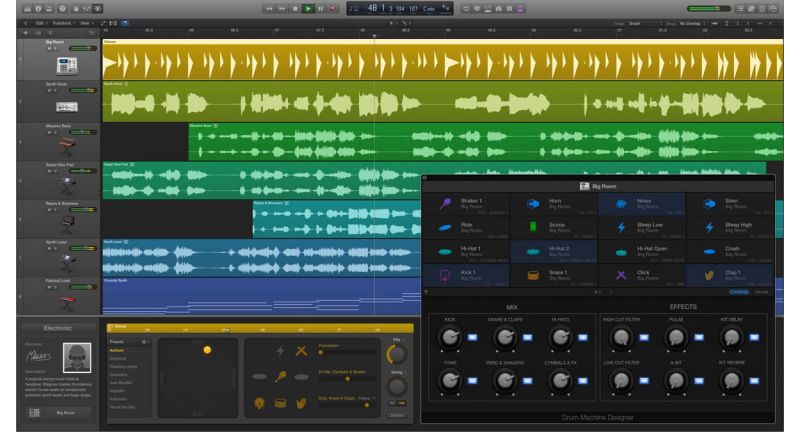Click the Details button in Drummer editor
Image resolution: width=800 pixels, height=432 pixels.
click(x=396, y=415)
